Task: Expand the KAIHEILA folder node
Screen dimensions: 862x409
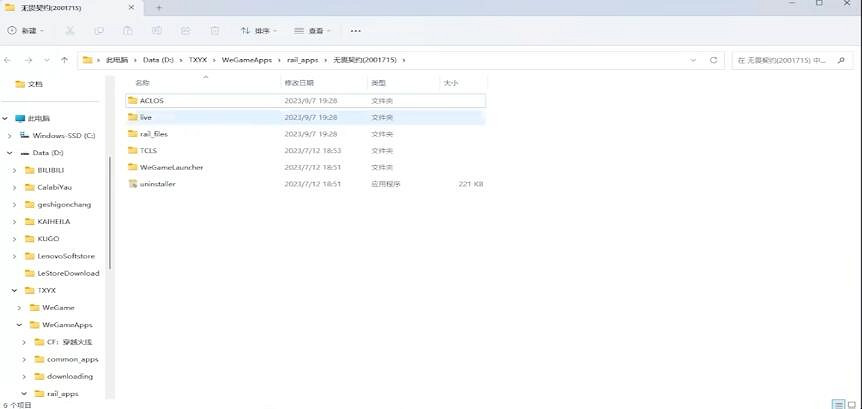Action: 14,222
